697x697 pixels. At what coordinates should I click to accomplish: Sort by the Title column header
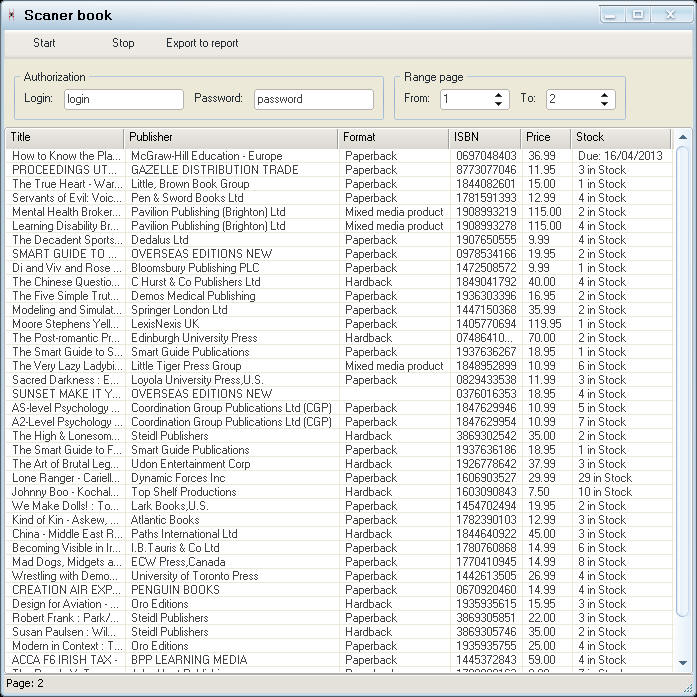pos(65,137)
